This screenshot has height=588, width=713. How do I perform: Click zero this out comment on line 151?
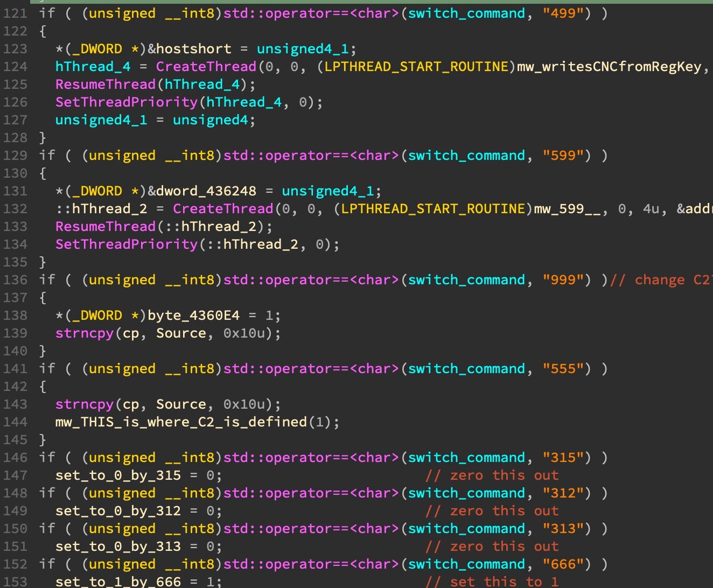[492, 547]
